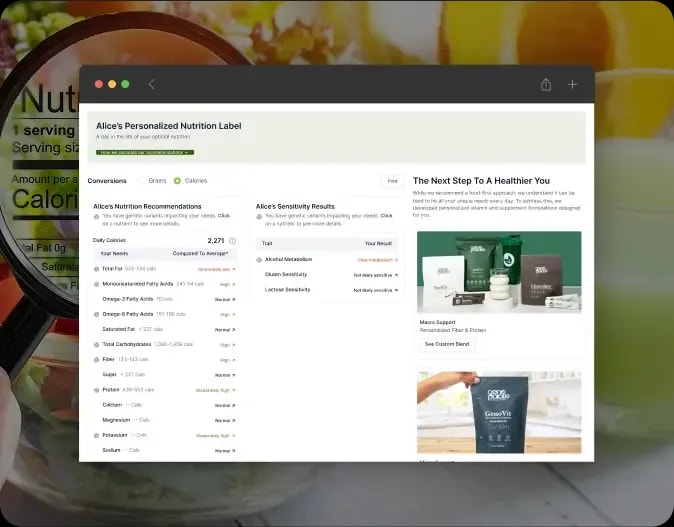Select the genetic variant icon beside Protein
674x527 pixels.
96,390
